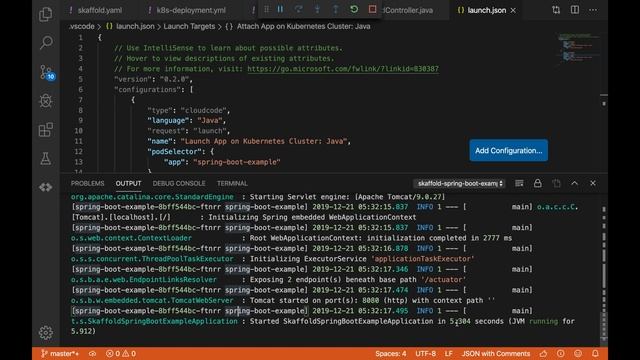Click the "spring-boot-example" value on line 13
The image size is (640, 360).
(x=237, y=162)
